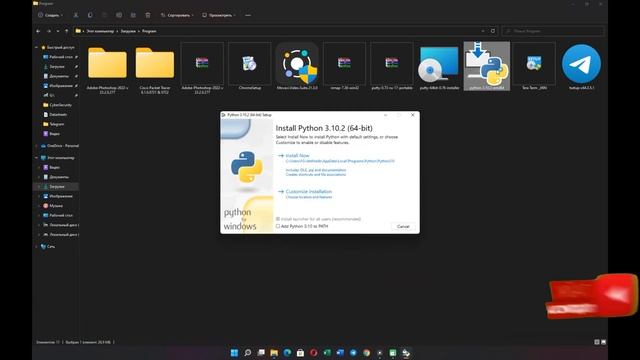Switch to large icons view in status bar

(x=603, y=342)
